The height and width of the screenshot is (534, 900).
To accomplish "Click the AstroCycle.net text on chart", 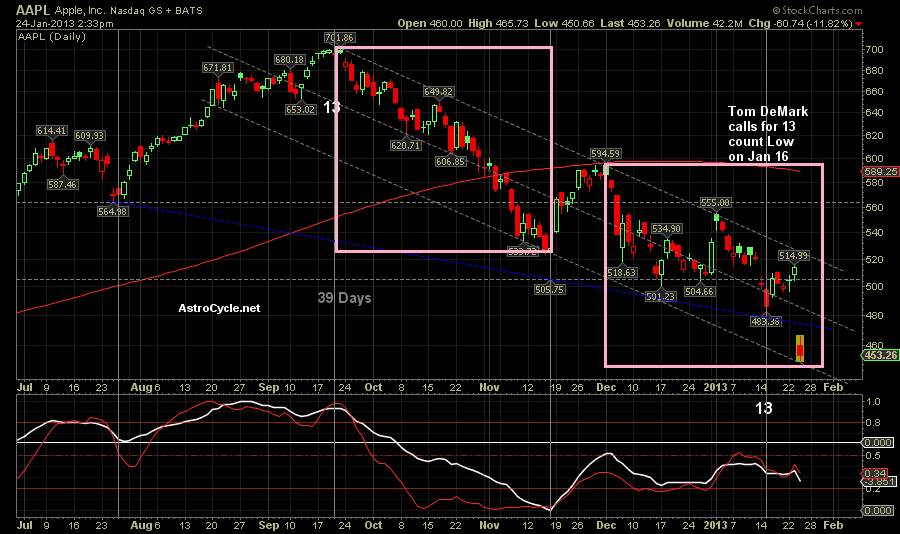I will (x=219, y=308).
